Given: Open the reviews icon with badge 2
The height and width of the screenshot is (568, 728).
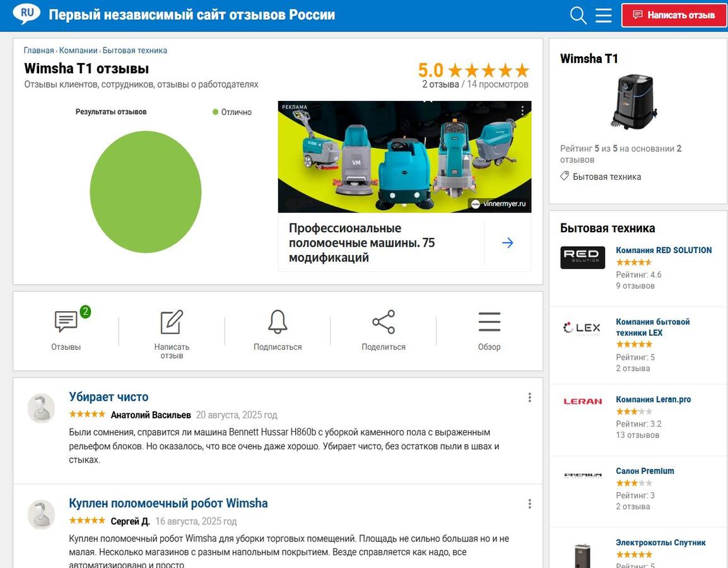Looking at the screenshot, I should pyautogui.click(x=66, y=322).
